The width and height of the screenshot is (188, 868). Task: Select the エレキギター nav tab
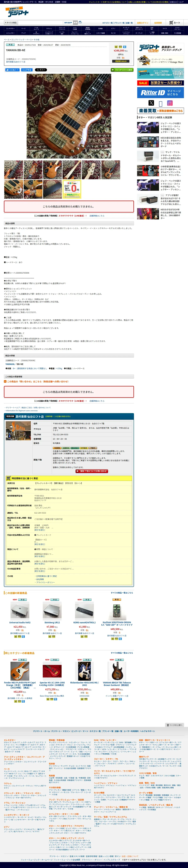click(10, 29)
